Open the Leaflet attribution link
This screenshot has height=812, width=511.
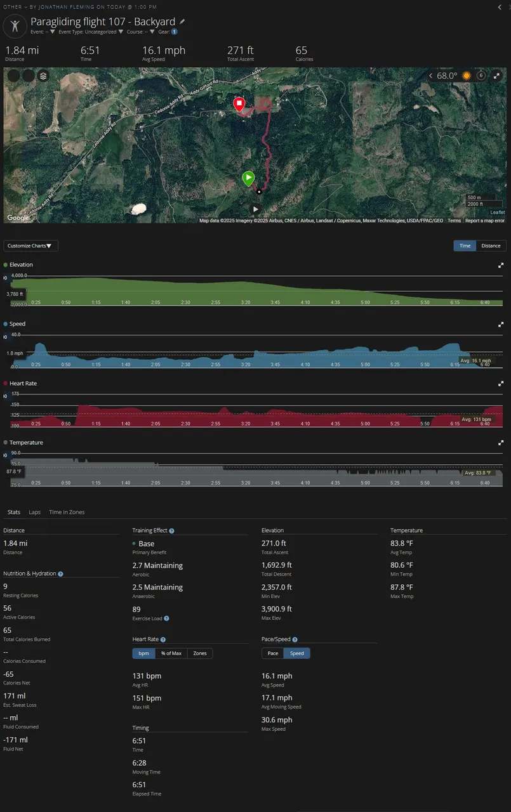coord(498,213)
